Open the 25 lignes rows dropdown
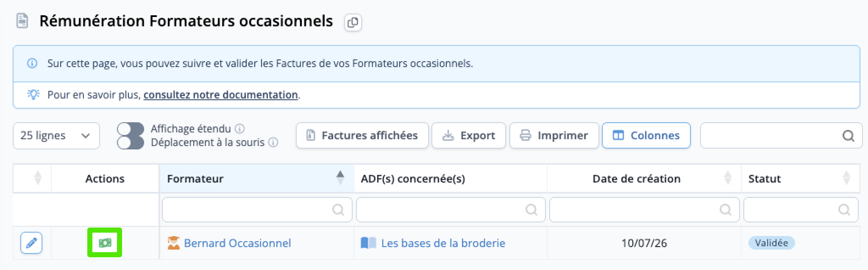This screenshot has height=270, width=868. (56, 136)
